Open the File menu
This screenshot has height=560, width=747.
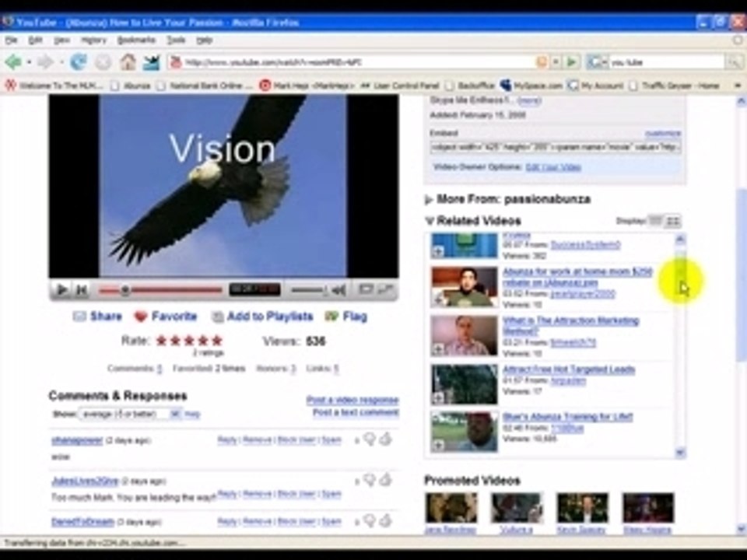[11, 40]
